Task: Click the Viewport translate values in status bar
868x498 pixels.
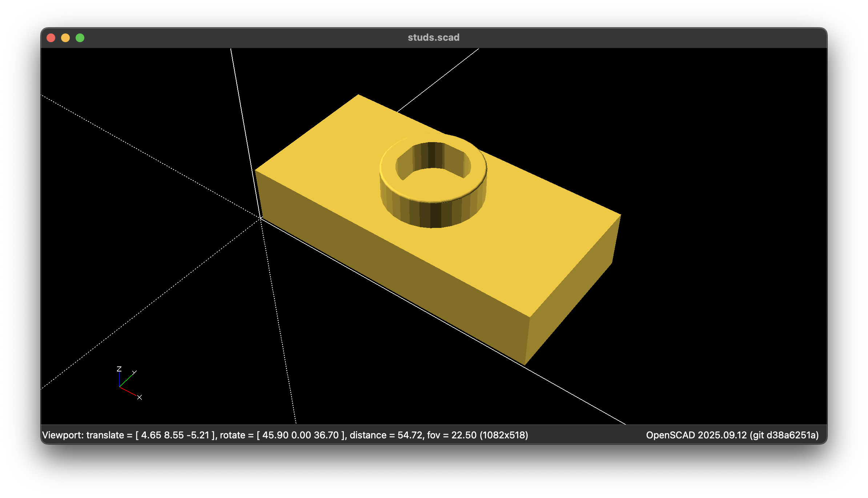Action: 175,435
